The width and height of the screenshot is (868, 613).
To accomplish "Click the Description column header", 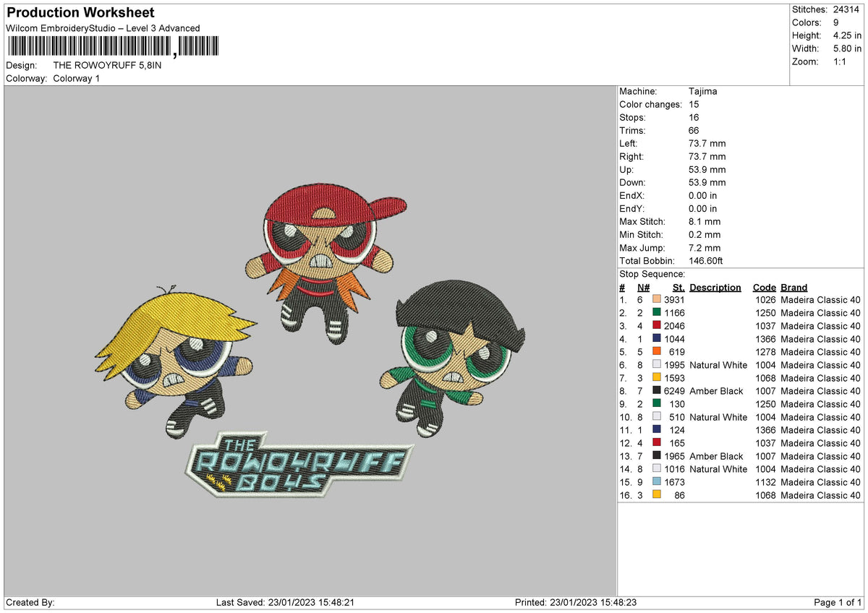I will [x=715, y=287].
